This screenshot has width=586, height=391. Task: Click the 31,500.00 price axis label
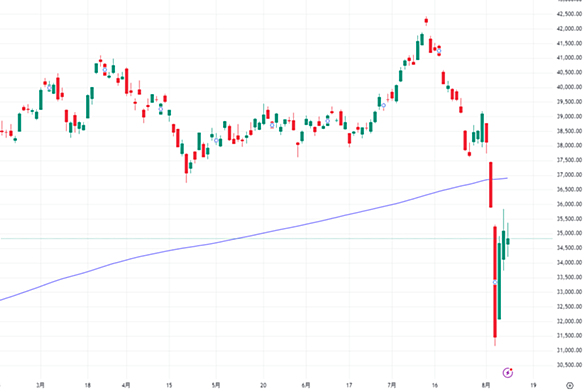point(569,336)
